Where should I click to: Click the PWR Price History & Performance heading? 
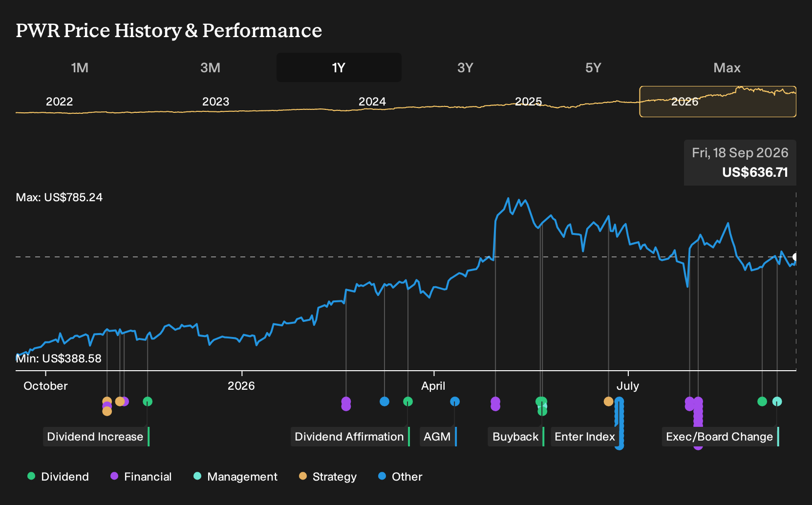pos(169,30)
